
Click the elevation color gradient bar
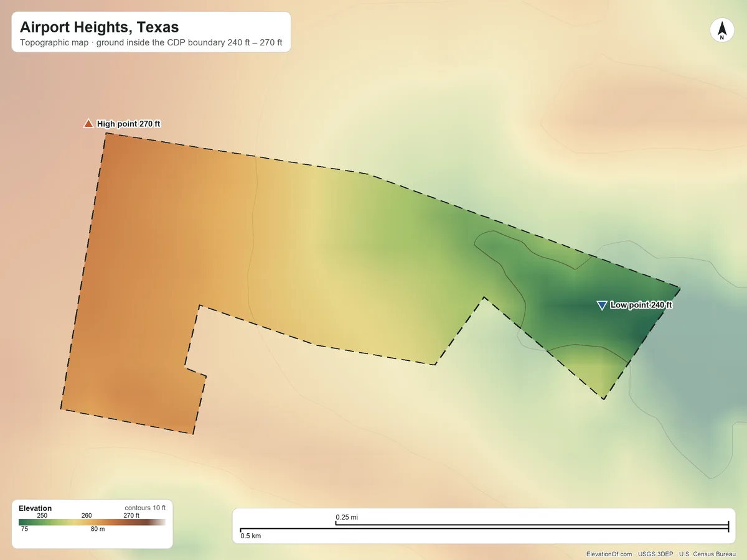pos(92,522)
